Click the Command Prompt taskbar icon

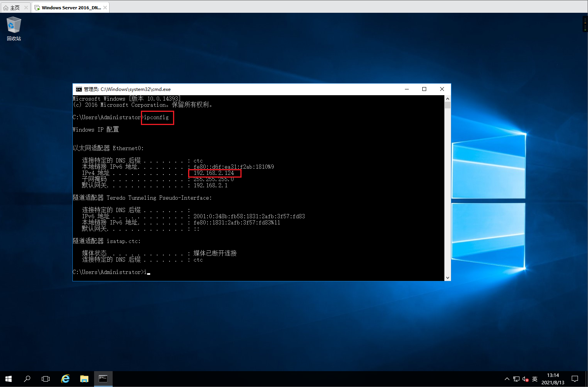103,379
